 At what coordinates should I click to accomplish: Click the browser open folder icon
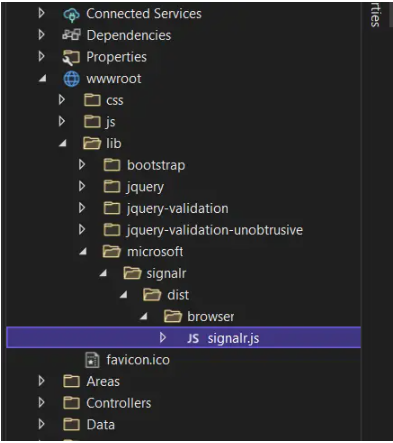pyautogui.click(x=173, y=317)
